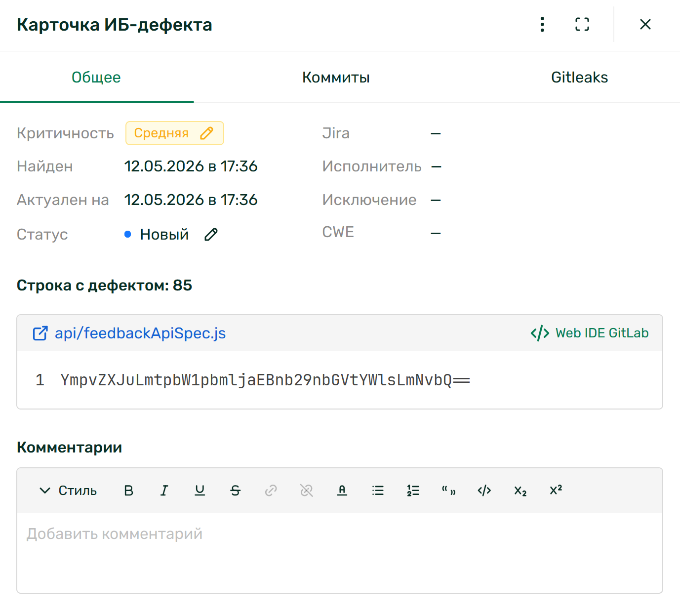Image resolution: width=680 pixels, height=616 pixels.
Task: Click the dash value next to Jira
Action: [x=436, y=133]
